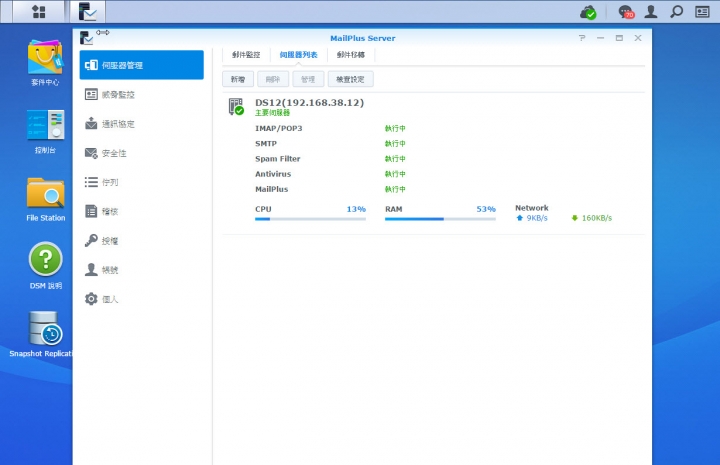Open notifications bubble with red badge
Screen dimensions: 720x465
[626, 12]
